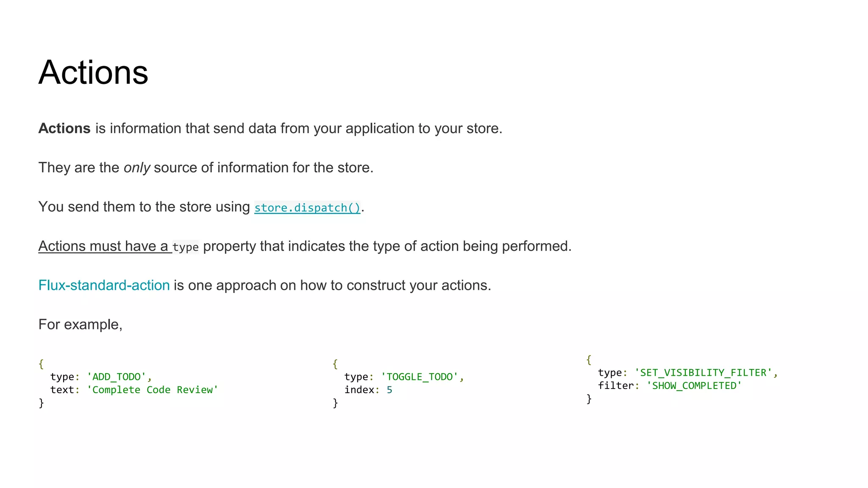Click the 'Complete Code Review' string
Viewport: 868px width, 488px height.
tap(153, 390)
